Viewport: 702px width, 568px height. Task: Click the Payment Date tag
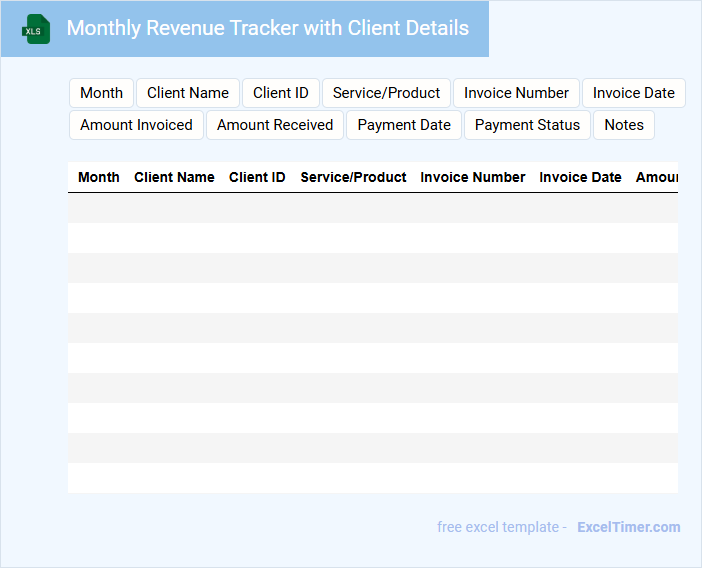point(404,125)
